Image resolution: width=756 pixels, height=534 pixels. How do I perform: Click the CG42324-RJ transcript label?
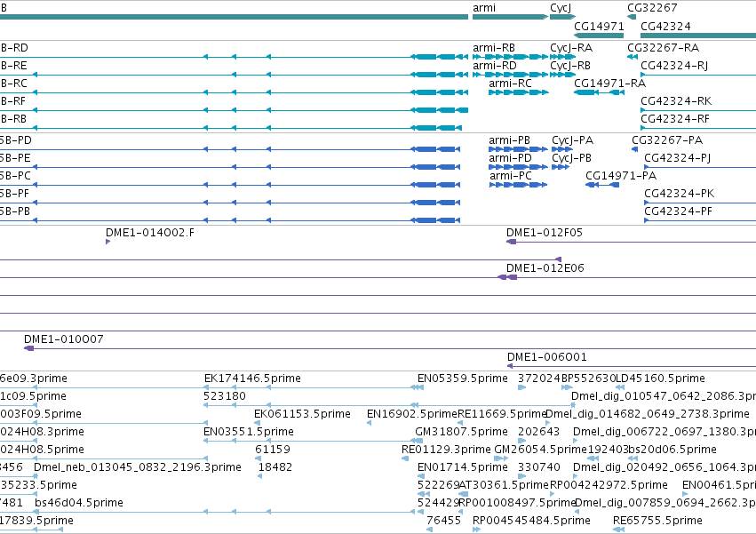click(674, 66)
